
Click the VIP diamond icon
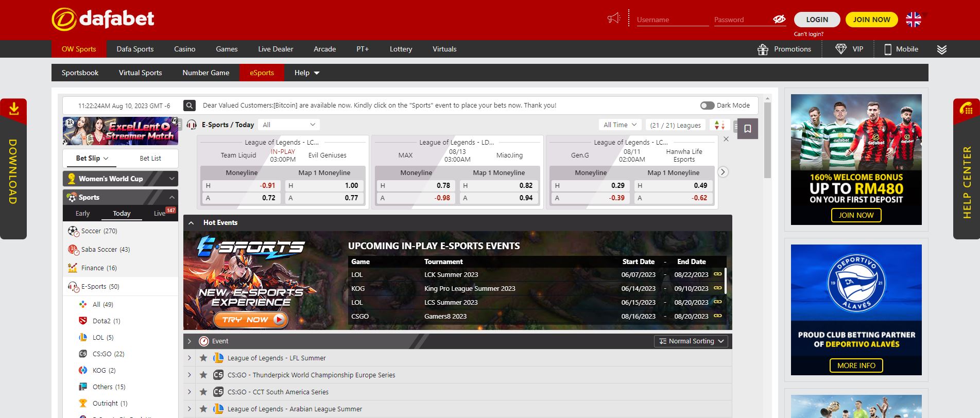click(841, 49)
